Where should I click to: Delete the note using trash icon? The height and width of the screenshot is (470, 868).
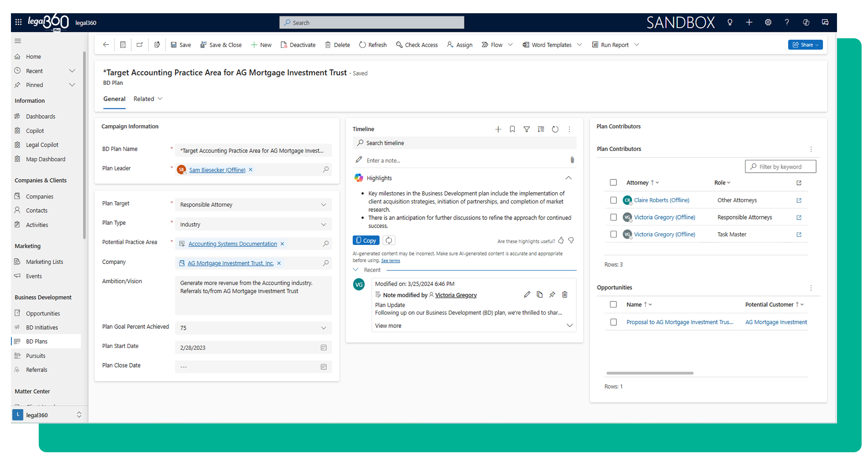coord(565,295)
